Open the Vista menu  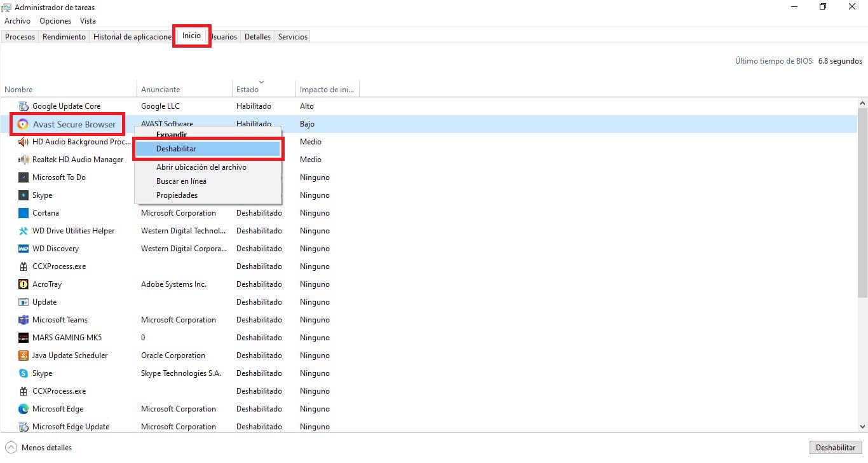click(88, 21)
